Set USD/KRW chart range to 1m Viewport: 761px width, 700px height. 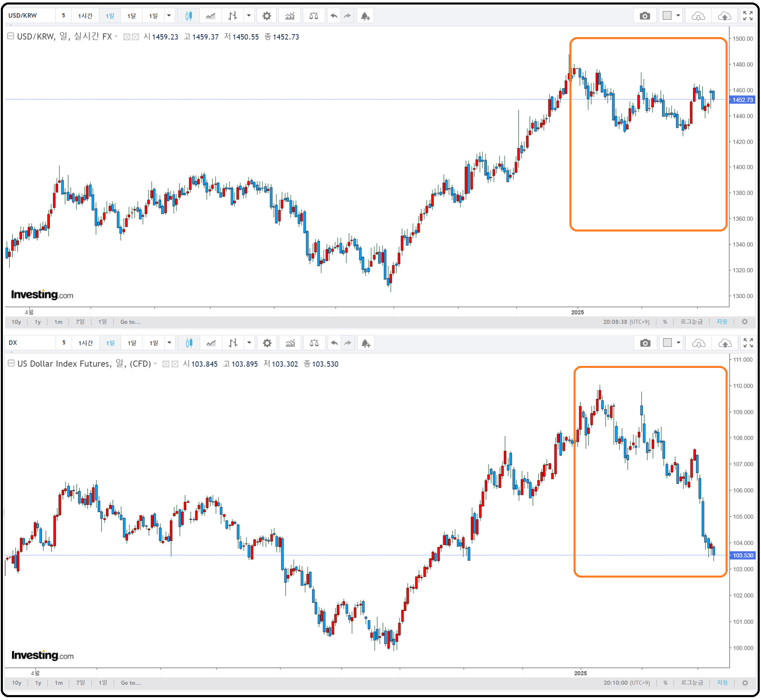59,322
